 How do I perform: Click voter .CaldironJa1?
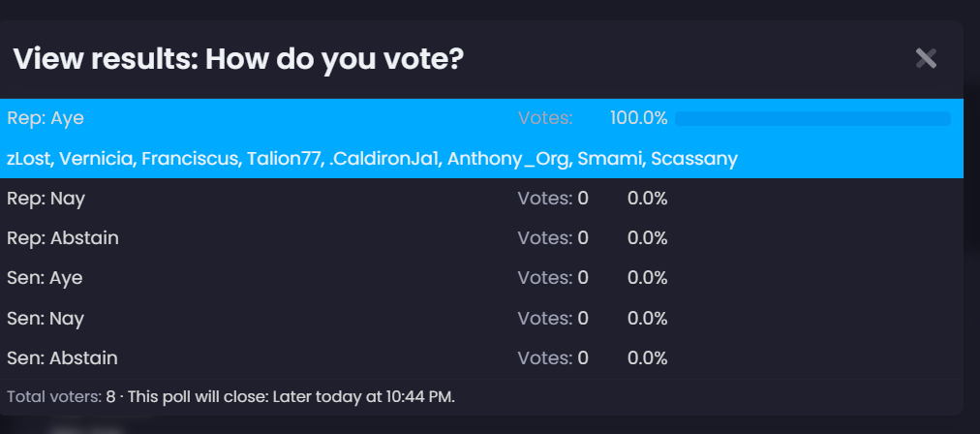coord(383,158)
